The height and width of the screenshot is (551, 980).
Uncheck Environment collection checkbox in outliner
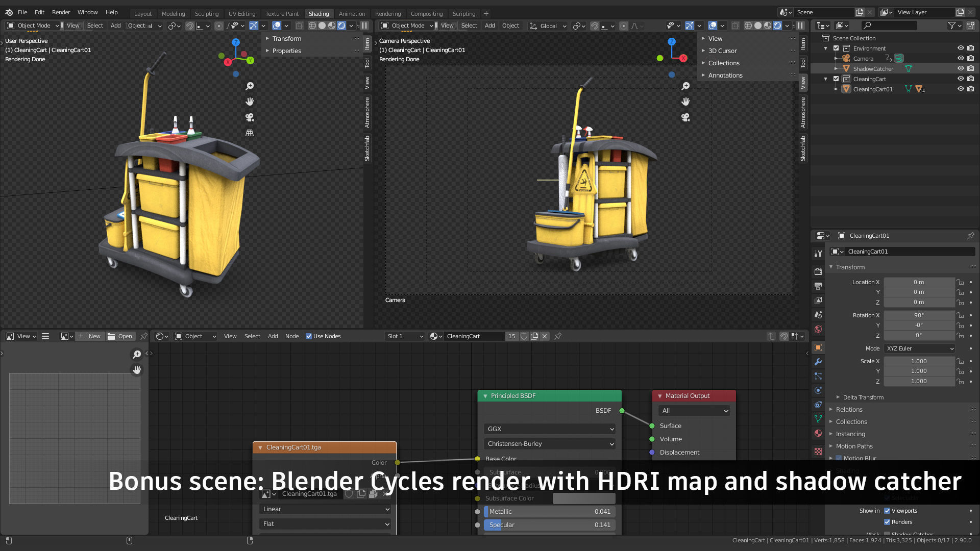click(836, 48)
